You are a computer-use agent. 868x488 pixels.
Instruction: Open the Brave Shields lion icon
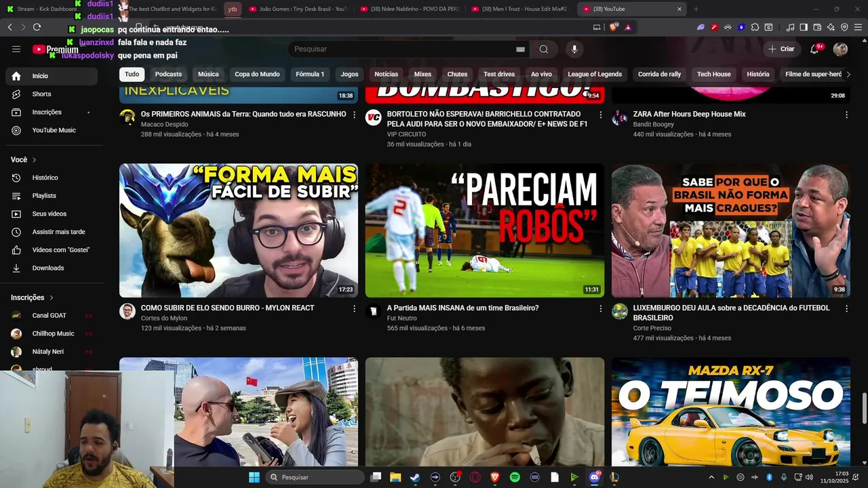pyautogui.click(x=613, y=27)
